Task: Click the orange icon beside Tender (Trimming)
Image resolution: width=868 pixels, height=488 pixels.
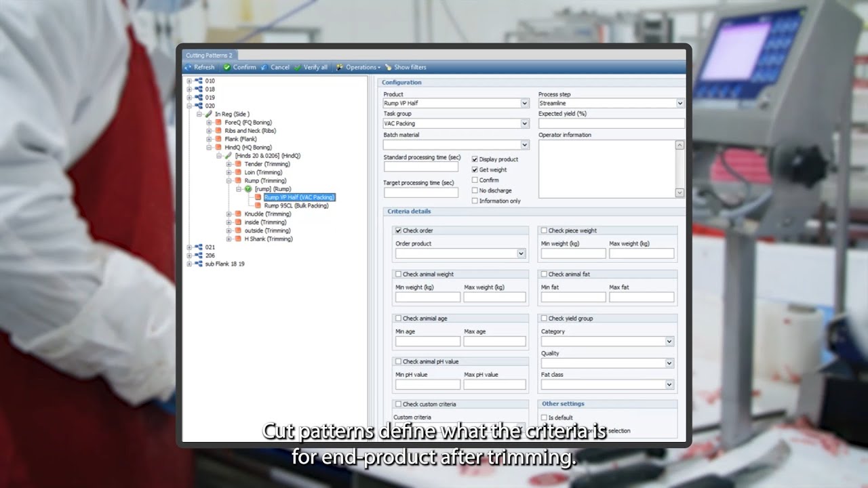Action: [238, 164]
